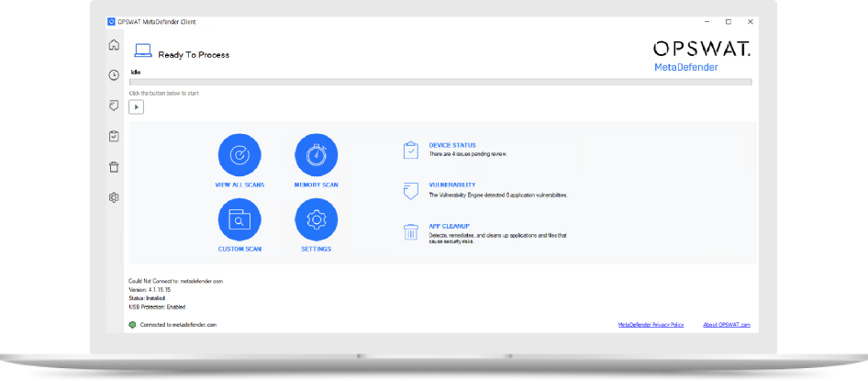Click the OPSWAT logo in title bar

[111, 22]
